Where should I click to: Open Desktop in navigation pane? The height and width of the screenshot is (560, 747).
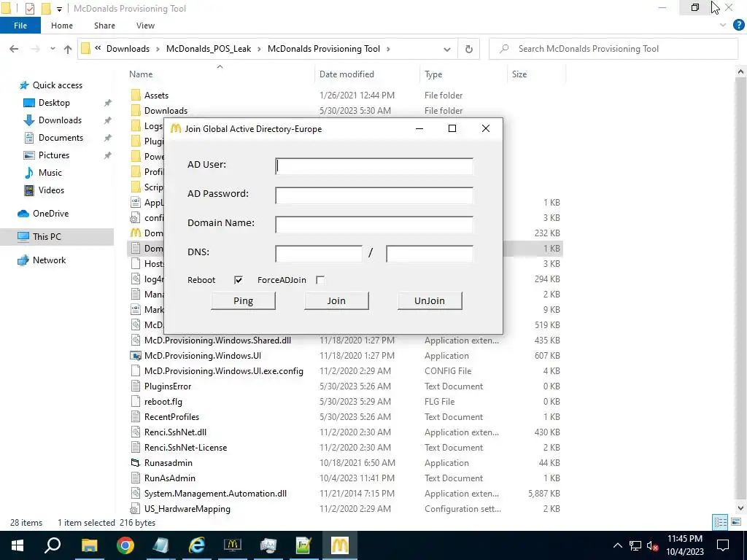pos(54,103)
